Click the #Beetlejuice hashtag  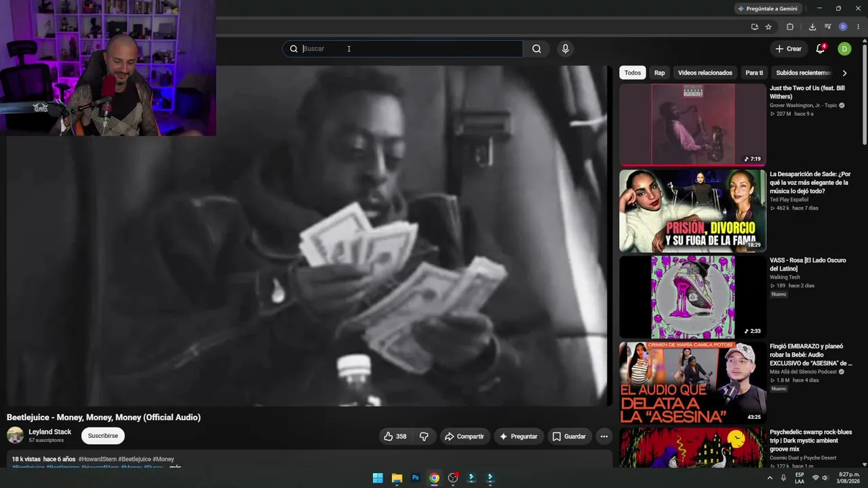click(134, 459)
